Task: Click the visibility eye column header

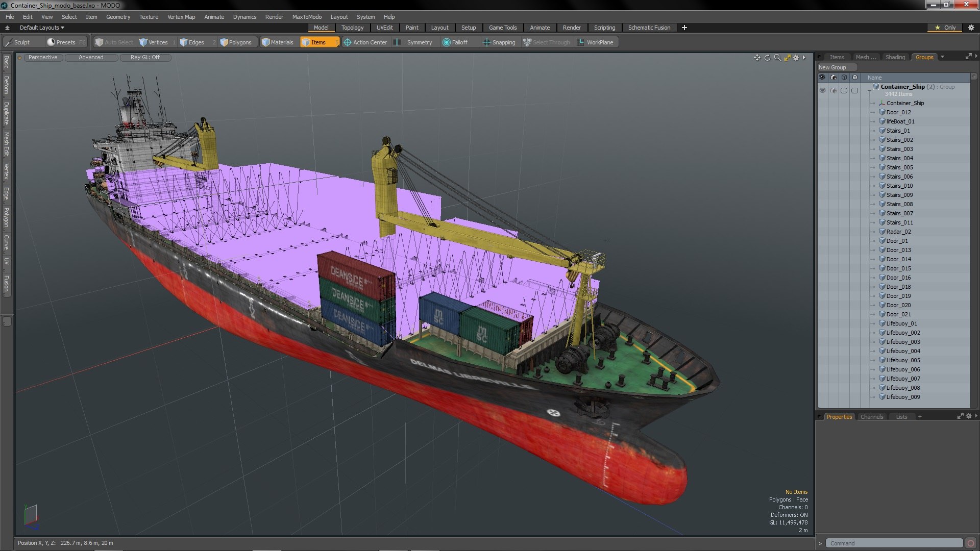Action: tap(822, 78)
